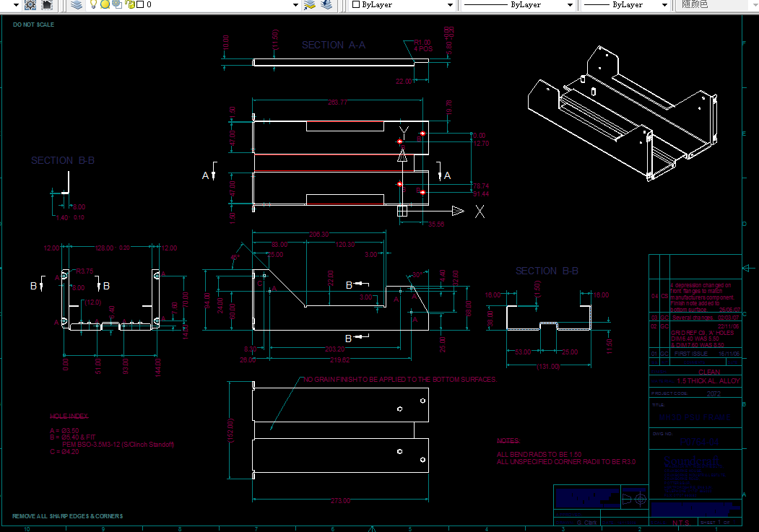The width and height of the screenshot is (759, 532).
Task: Select 'PEM BSO-3.5M3-12' standoff text
Action: pos(118,445)
